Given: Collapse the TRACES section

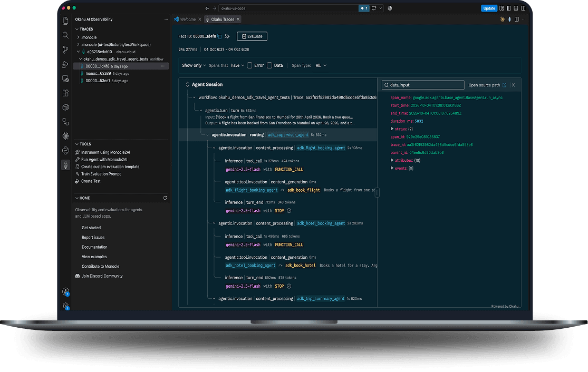Looking at the screenshot, I should coord(77,29).
